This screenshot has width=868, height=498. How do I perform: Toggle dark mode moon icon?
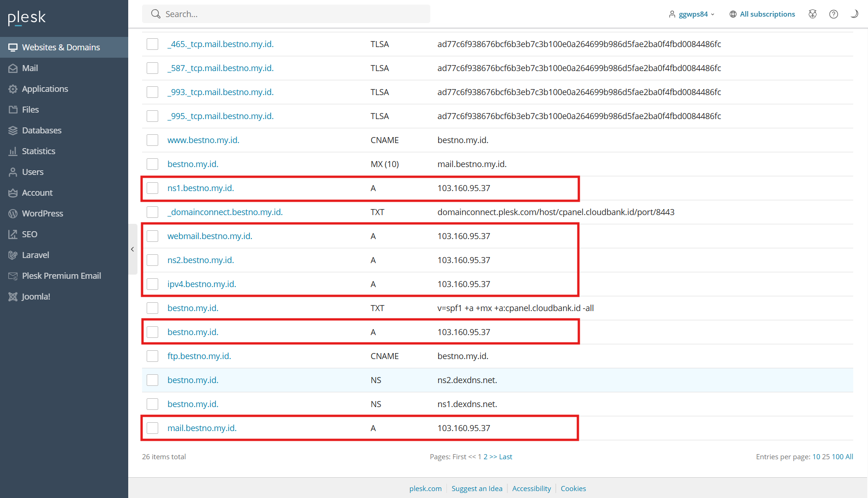(854, 14)
